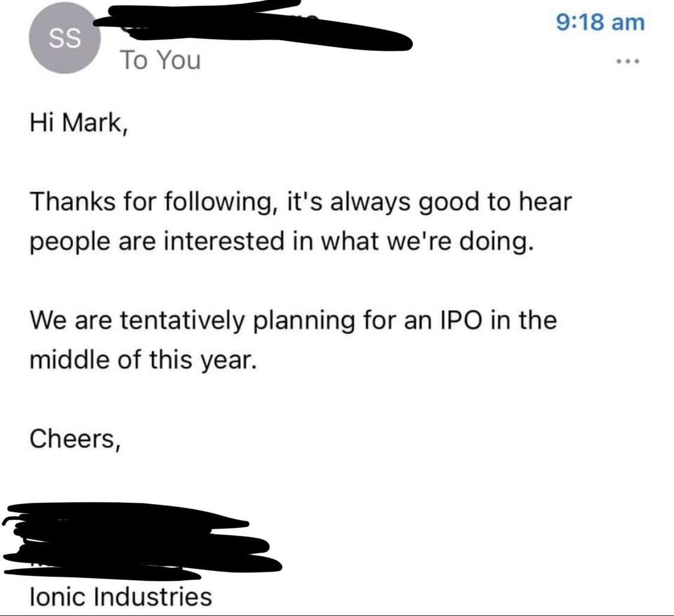Click the 9:18 am timestamp
Image resolution: width=674 pixels, height=616 pixels.
point(600,22)
